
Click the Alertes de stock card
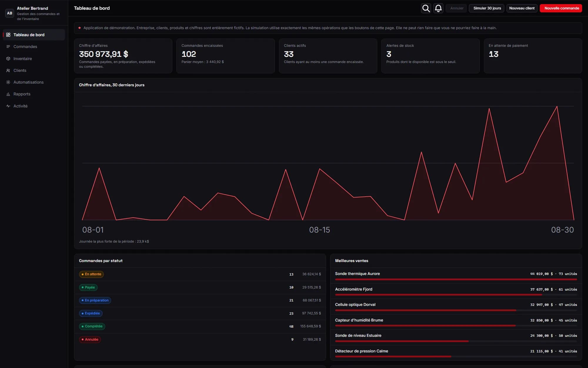pos(430,56)
